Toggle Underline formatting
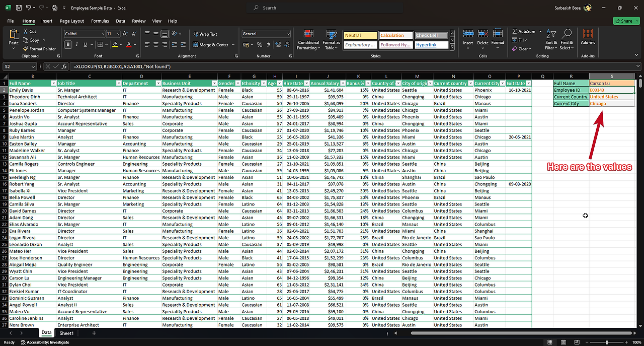 pos(86,45)
